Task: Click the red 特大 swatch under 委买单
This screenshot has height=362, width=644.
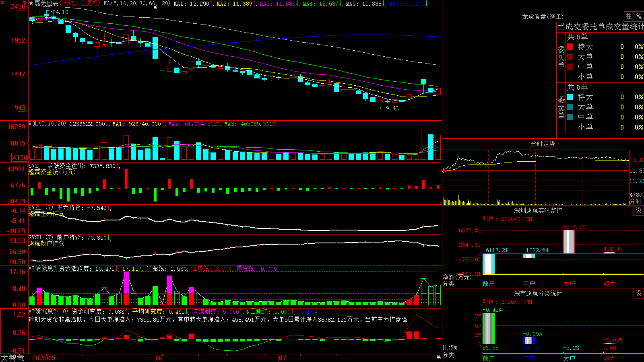Action: click(x=570, y=47)
